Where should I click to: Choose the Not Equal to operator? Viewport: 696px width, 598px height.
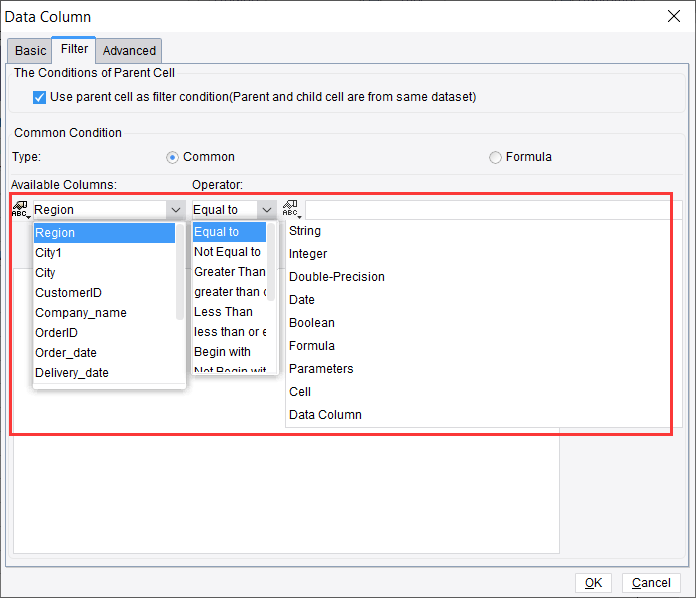tap(229, 252)
